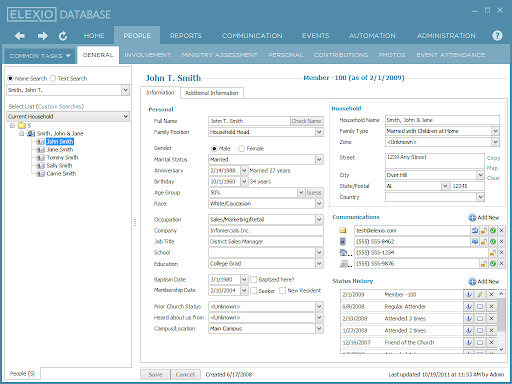Image resolution: width=512 pixels, height=384 pixels.
Task: Tick the New Resident checkbox
Action: [x=282, y=291]
